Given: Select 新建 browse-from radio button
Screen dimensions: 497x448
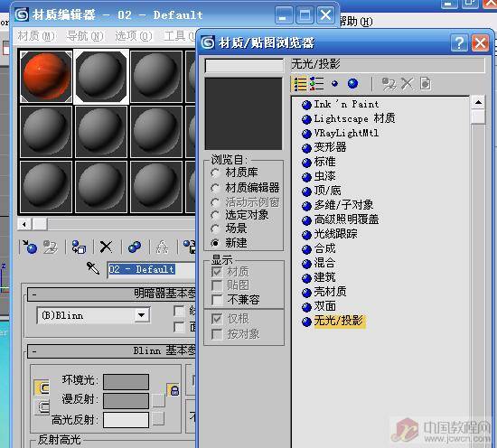Looking at the screenshot, I should click(215, 243).
